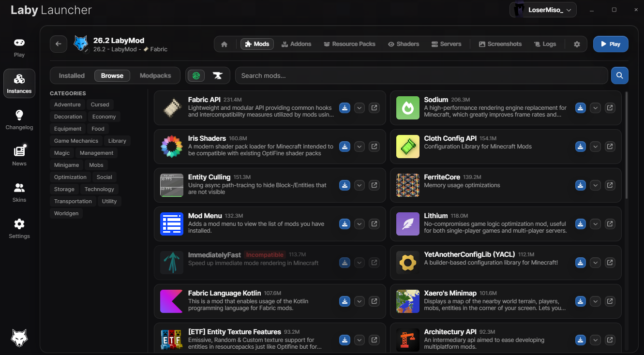The width and height of the screenshot is (644, 355).
Task: Open Sodium external link icon
Action: pos(610,108)
